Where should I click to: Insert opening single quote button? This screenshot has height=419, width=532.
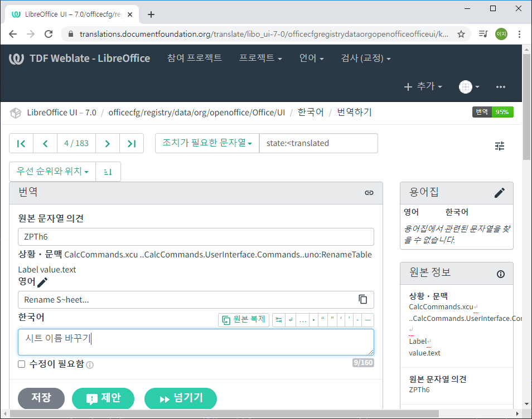pyautogui.click(x=341, y=320)
